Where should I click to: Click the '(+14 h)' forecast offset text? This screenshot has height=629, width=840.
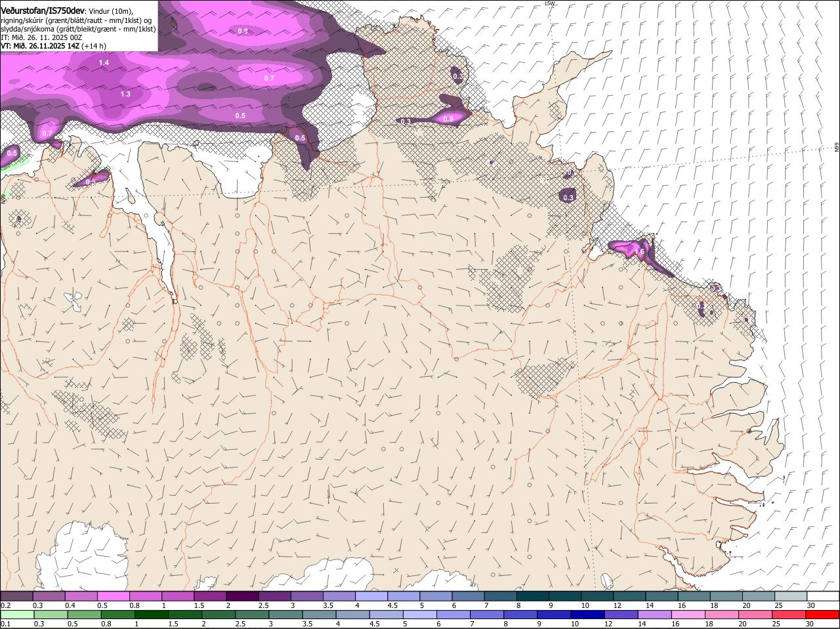click(94, 46)
